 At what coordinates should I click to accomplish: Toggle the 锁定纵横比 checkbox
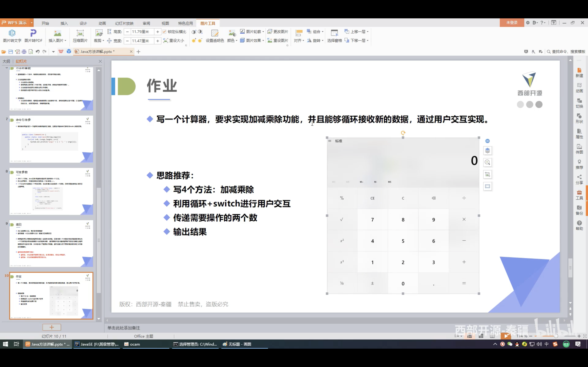[165, 32]
